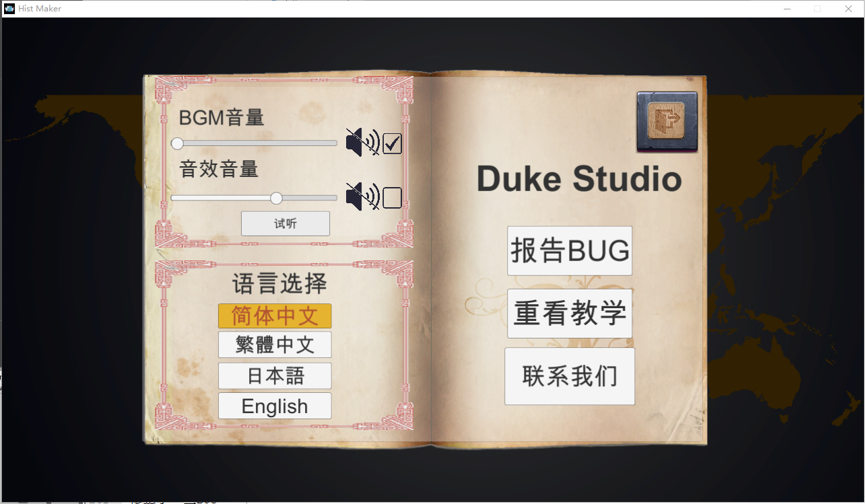Click the muted speaker icon for sound effects

click(362, 197)
